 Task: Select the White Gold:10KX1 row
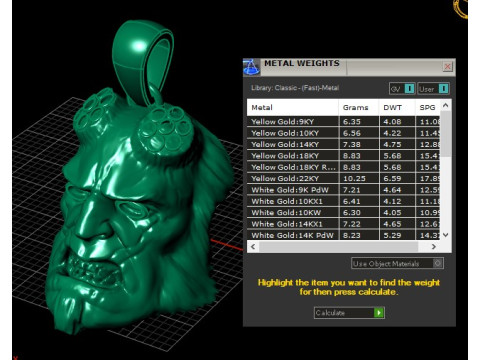pyautogui.click(x=344, y=201)
